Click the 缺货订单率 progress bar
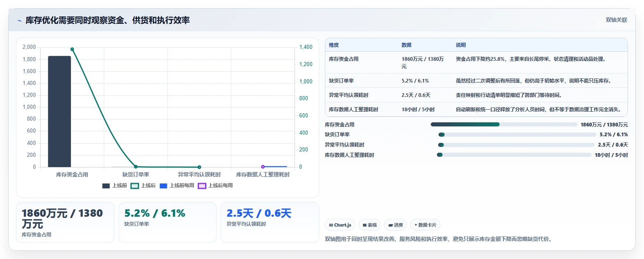 517,135
